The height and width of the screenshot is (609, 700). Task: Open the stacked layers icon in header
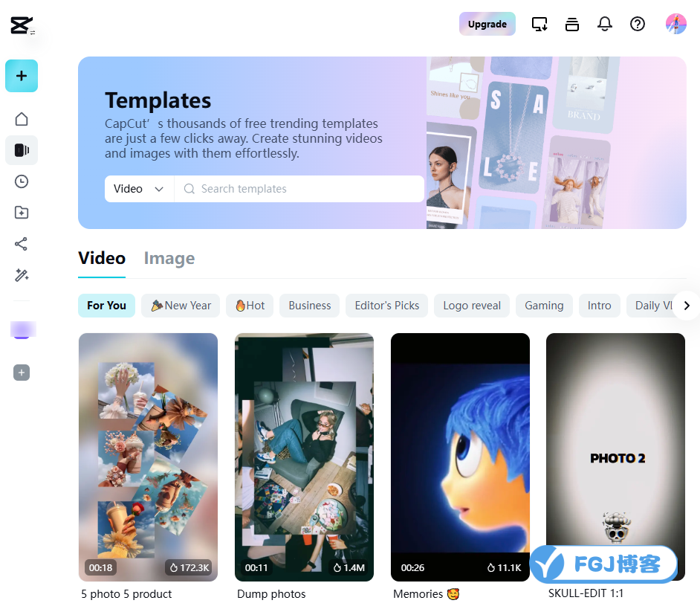pos(572,24)
